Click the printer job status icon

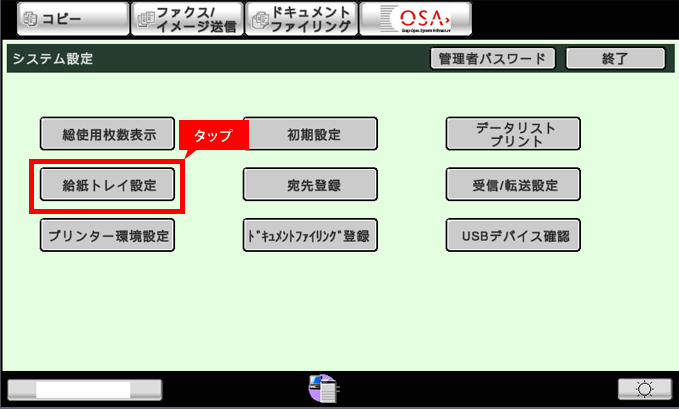pyautogui.click(x=324, y=387)
